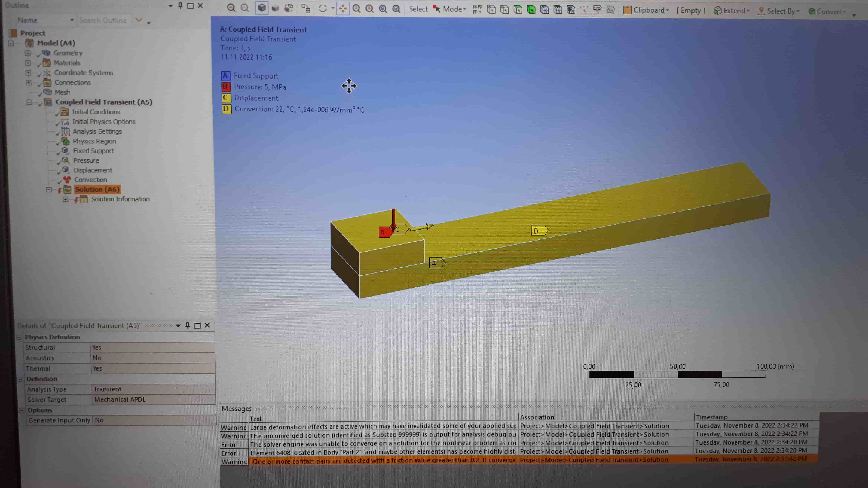Click the yellow D Convection legend swatch
The width and height of the screenshot is (868, 488).
(226, 109)
